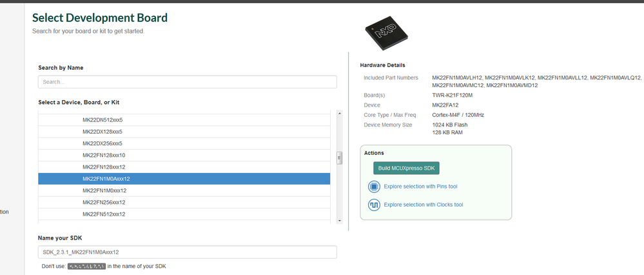The width and height of the screenshot is (644, 275).
Task: Select MK22FN512xxx12 device
Action: (184, 214)
